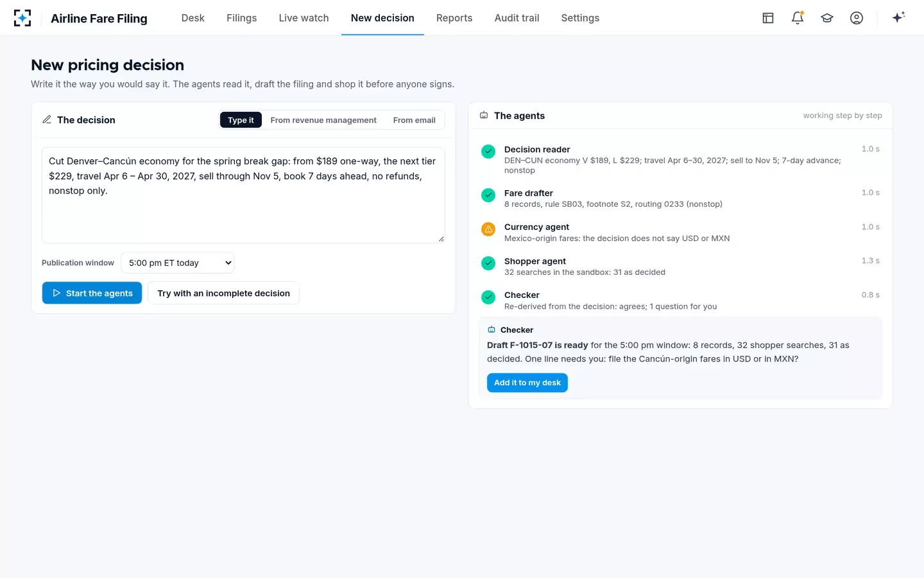Screen dimensions: 924x578
Task: Switch to From revenue management mode
Action: (323, 120)
